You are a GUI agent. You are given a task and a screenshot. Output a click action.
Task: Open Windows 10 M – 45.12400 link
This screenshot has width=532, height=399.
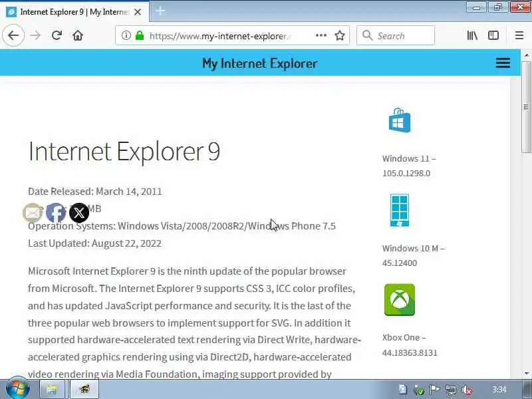pyautogui.click(x=414, y=255)
